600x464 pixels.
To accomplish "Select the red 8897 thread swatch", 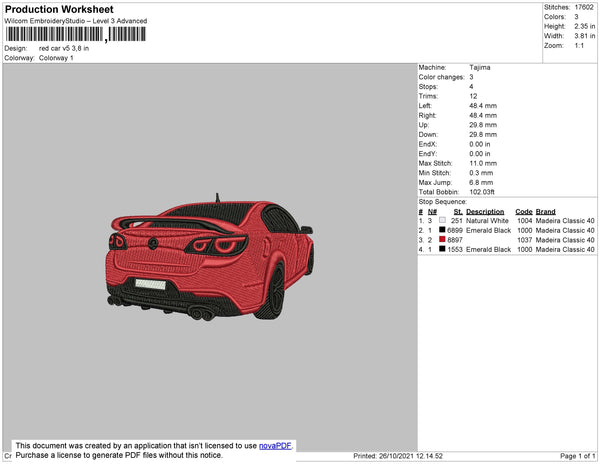I will point(442,239).
